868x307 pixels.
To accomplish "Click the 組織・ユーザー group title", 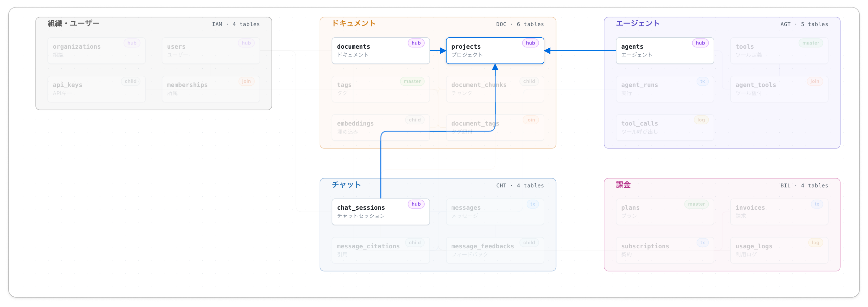I will tap(74, 23).
